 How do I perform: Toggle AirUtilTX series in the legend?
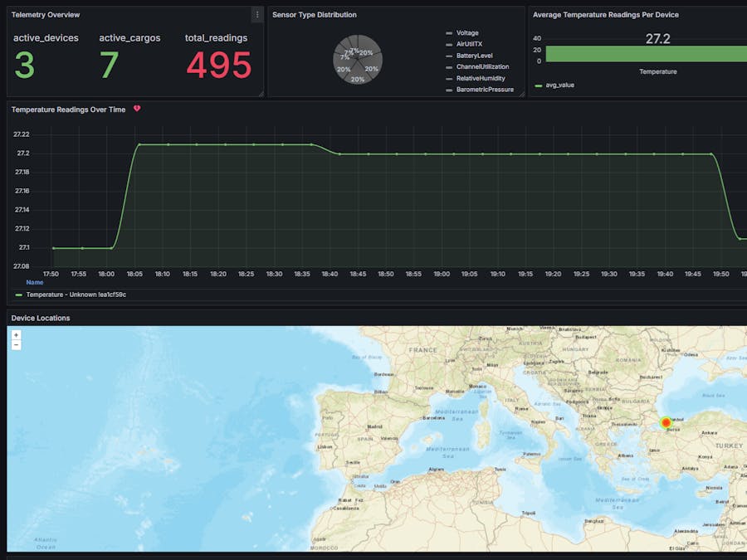469,44
